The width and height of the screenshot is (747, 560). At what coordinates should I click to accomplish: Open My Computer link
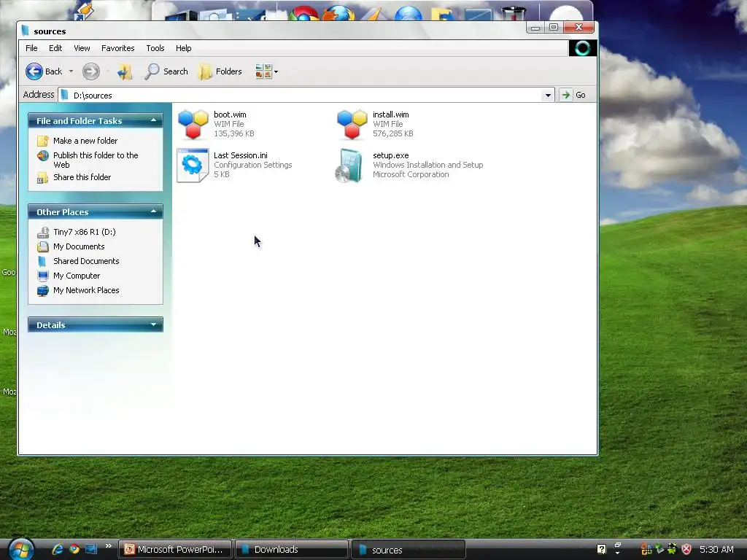click(x=77, y=276)
